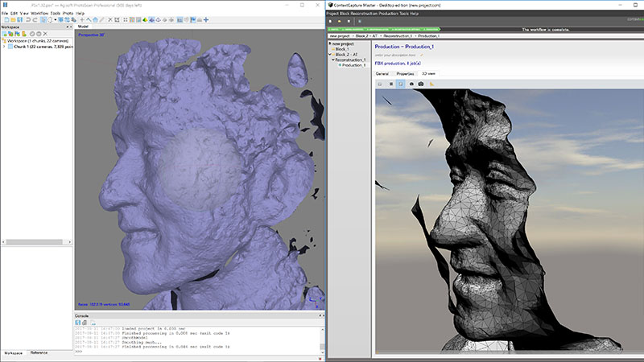This screenshot has width=644, height=362.
Task: Show the dense cloud colored view
Action: coord(132,19)
